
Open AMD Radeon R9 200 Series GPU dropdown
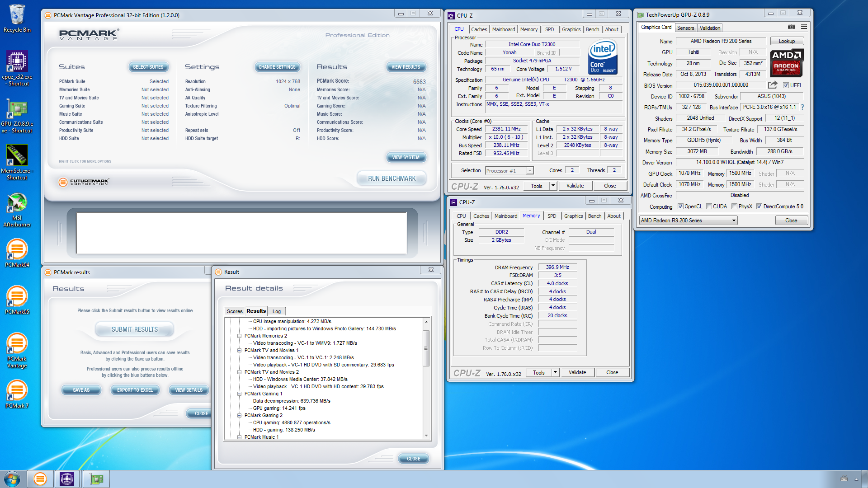click(688, 221)
